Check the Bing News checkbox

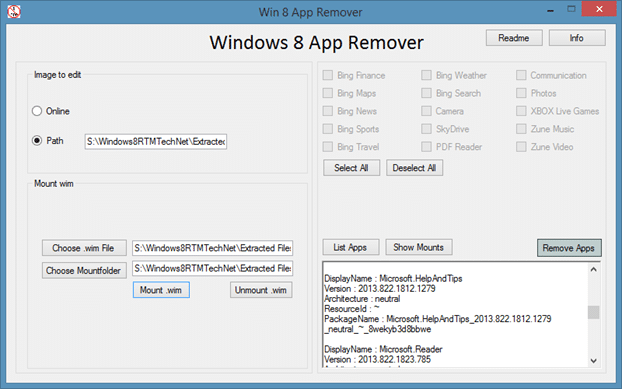328,111
